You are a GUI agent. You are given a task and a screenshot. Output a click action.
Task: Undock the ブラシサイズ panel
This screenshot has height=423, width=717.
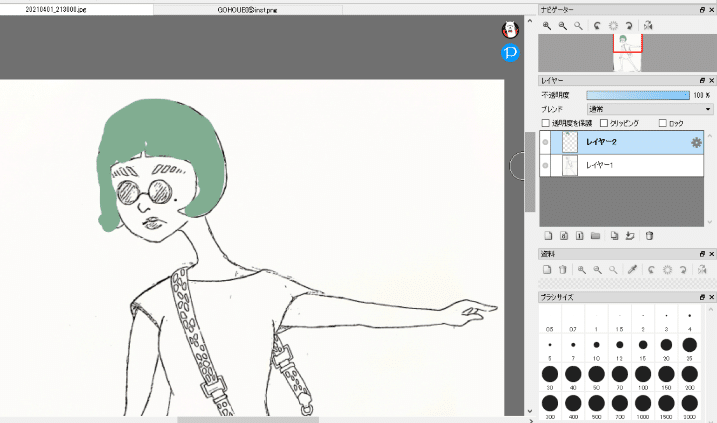(702, 297)
